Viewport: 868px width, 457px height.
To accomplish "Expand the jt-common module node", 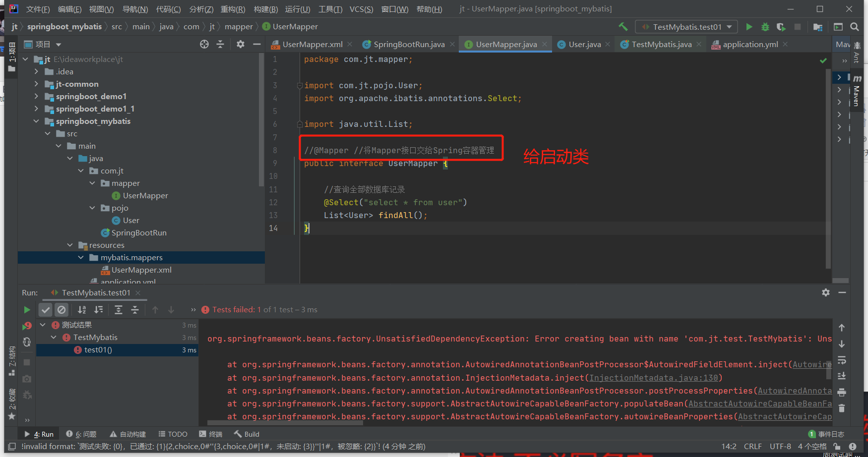I will tap(36, 84).
